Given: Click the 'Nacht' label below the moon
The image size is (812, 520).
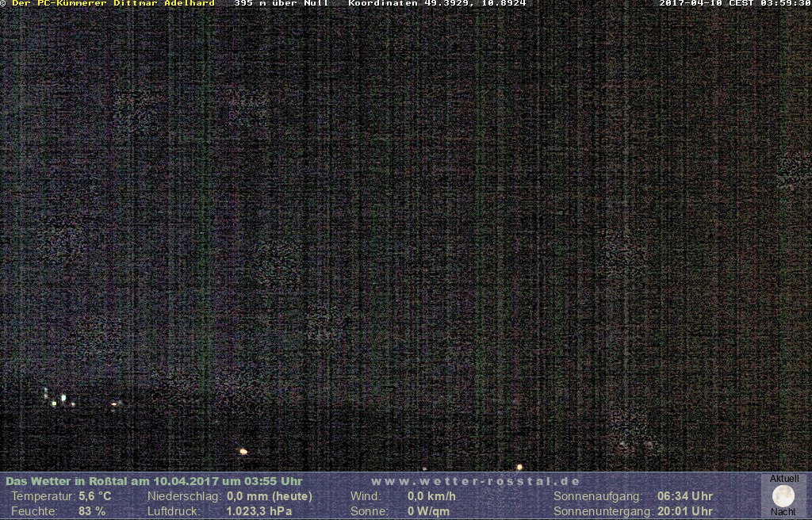Looking at the screenshot, I should [783, 512].
